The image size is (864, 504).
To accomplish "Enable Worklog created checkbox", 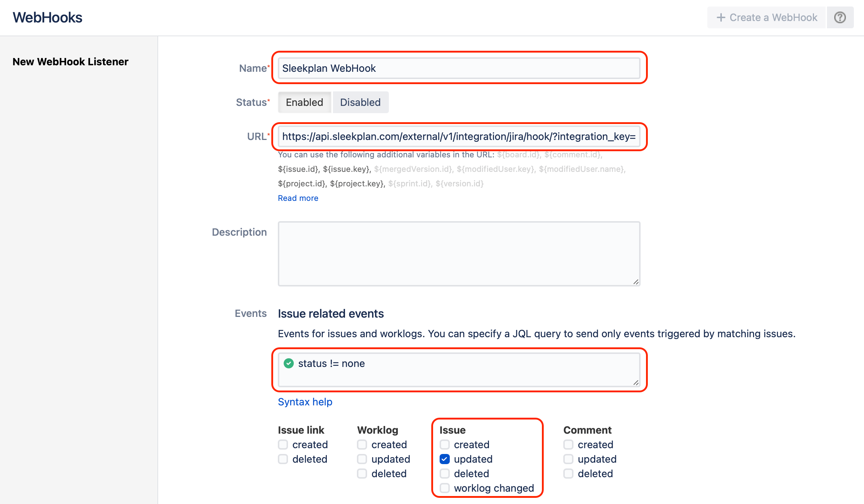I will click(x=362, y=445).
